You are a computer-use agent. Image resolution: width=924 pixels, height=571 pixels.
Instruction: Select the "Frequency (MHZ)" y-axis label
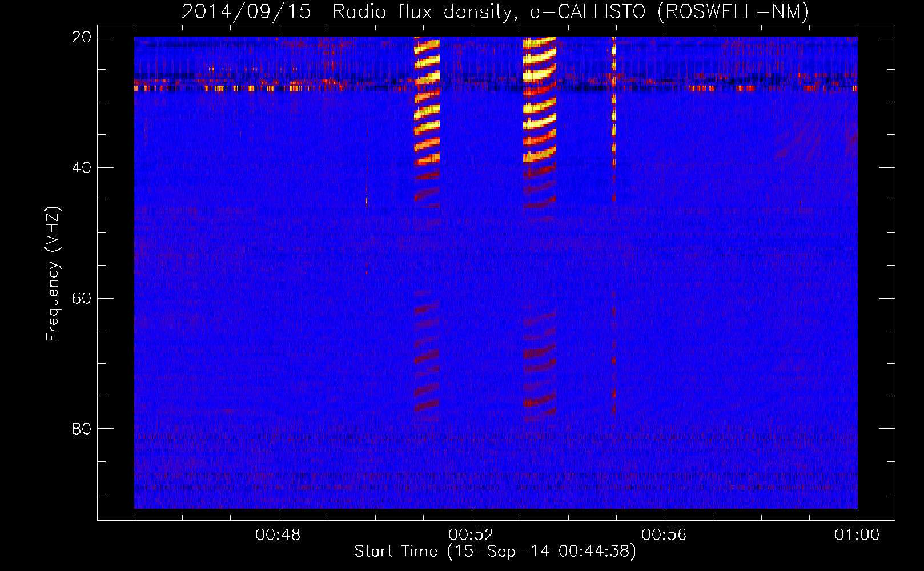point(53,274)
